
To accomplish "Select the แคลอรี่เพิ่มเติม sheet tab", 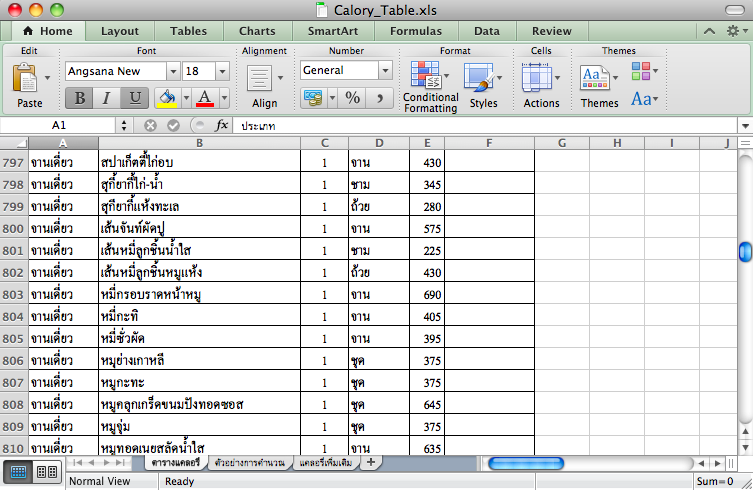I will [326, 463].
